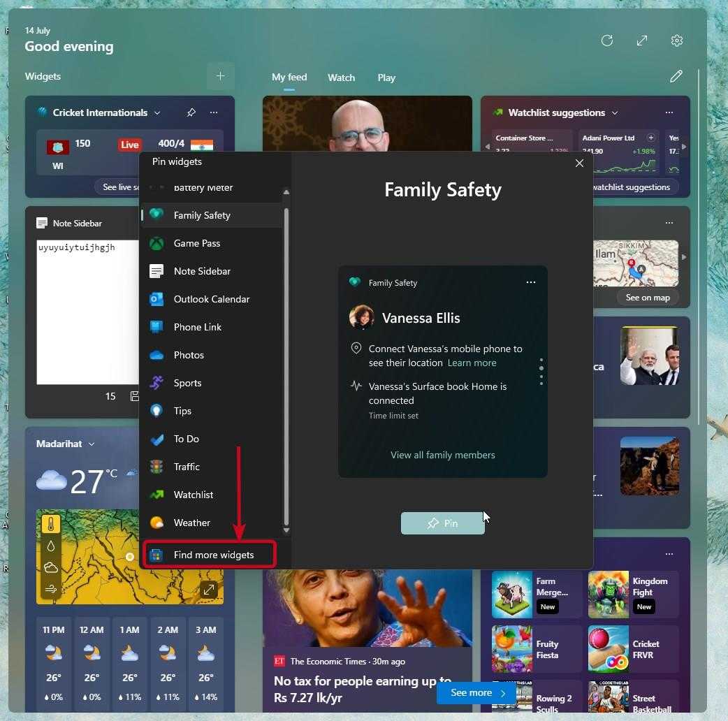The image size is (728, 721).
Task: Switch to Play tab
Action: 386,78
